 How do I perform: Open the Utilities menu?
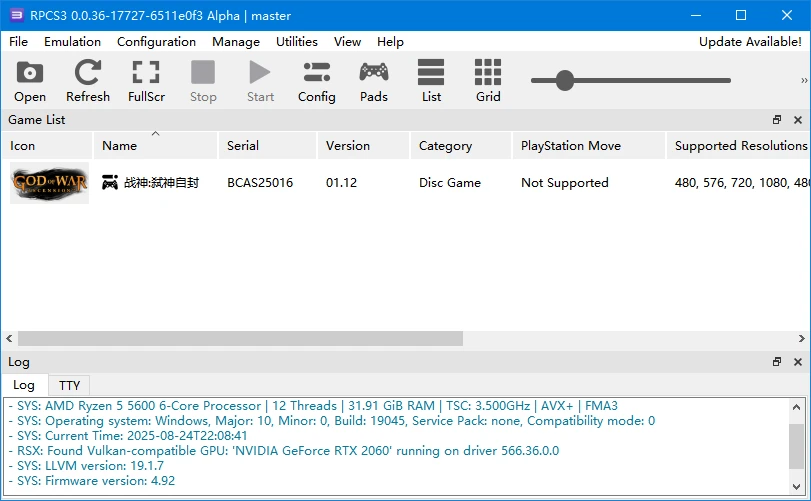[296, 42]
